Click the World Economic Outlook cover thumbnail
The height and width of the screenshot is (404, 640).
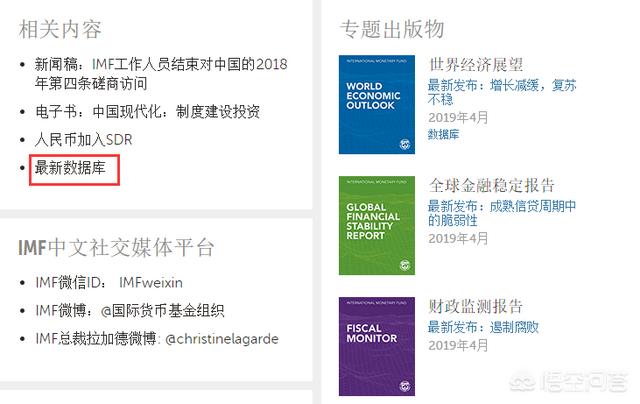click(377, 104)
